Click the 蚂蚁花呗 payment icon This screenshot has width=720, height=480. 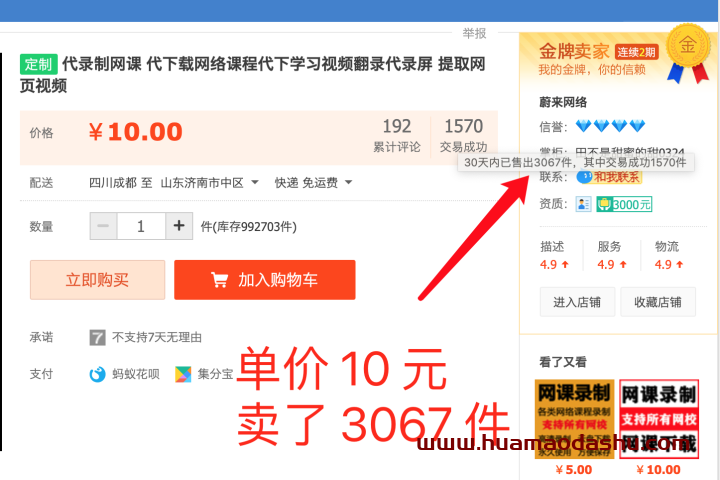[x=97, y=374]
